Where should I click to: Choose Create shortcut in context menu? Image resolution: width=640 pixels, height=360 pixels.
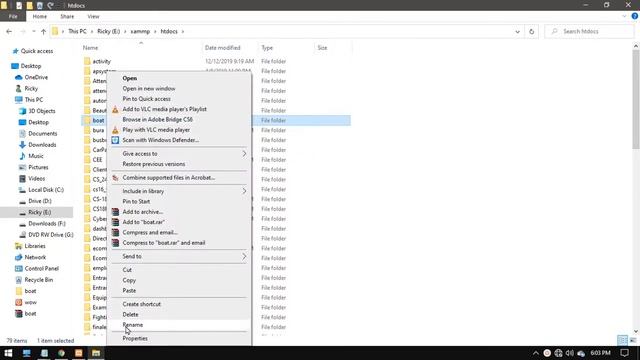coord(142,304)
